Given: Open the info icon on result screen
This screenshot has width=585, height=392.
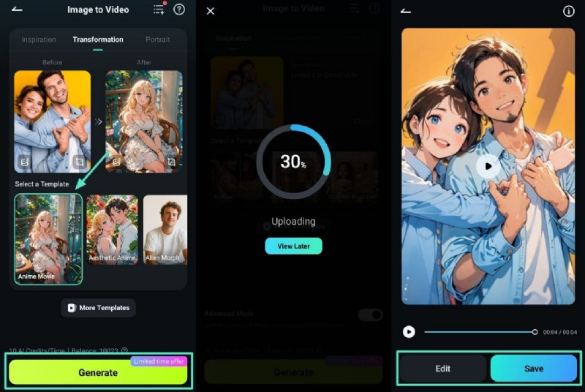Looking at the screenshot, I should [568, 11].
